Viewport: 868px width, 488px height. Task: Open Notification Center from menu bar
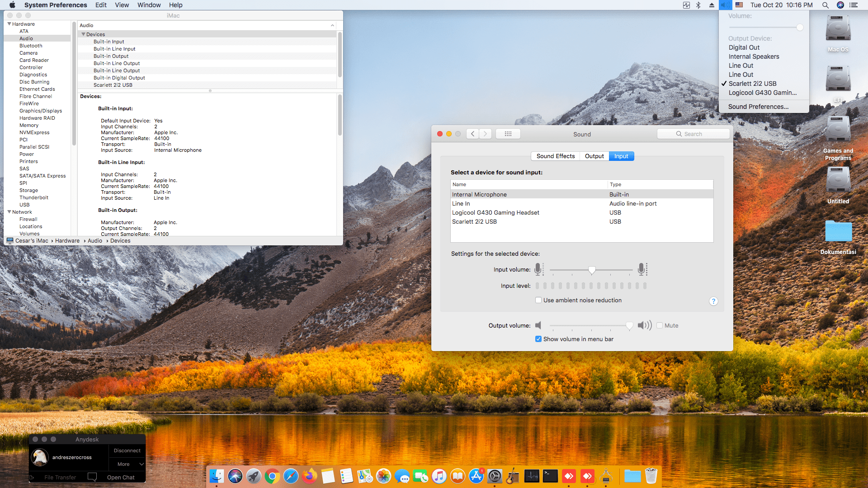click(854, 5)
